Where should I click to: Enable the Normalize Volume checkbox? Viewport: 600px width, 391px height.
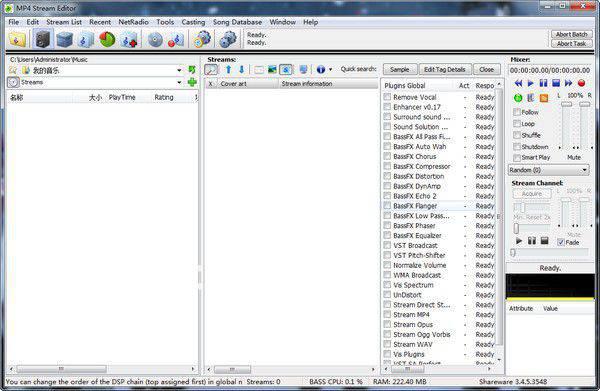[x=387, y=265]
